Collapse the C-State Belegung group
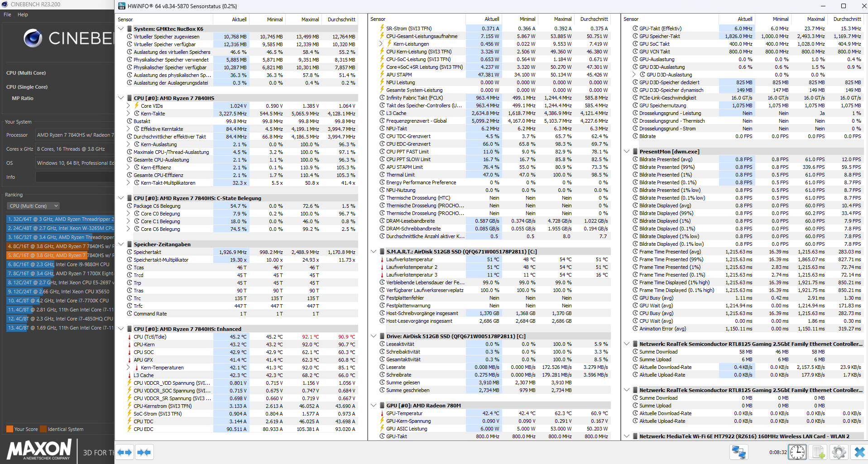The width and height of the screenshot is (868, 464). 121,198
